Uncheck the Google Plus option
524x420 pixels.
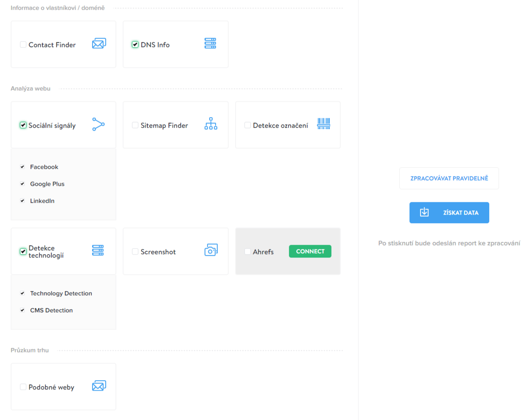[x=22, y=184]
